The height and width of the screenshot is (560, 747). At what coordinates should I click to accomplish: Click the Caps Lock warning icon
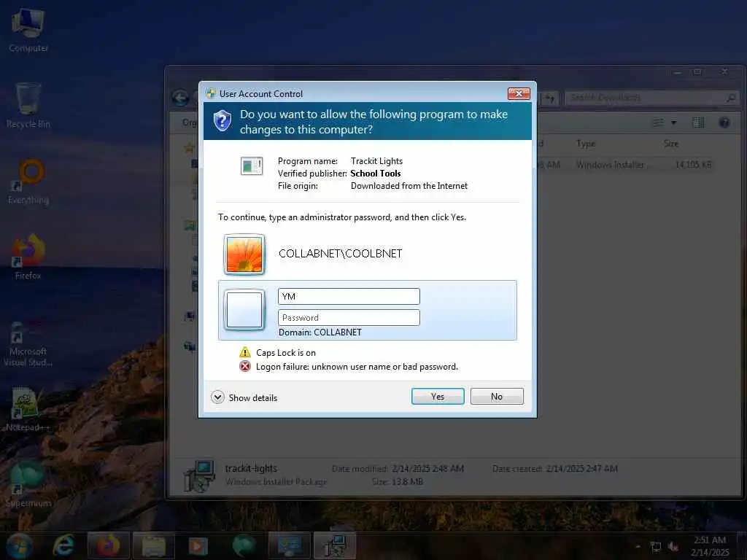[245, 352]
